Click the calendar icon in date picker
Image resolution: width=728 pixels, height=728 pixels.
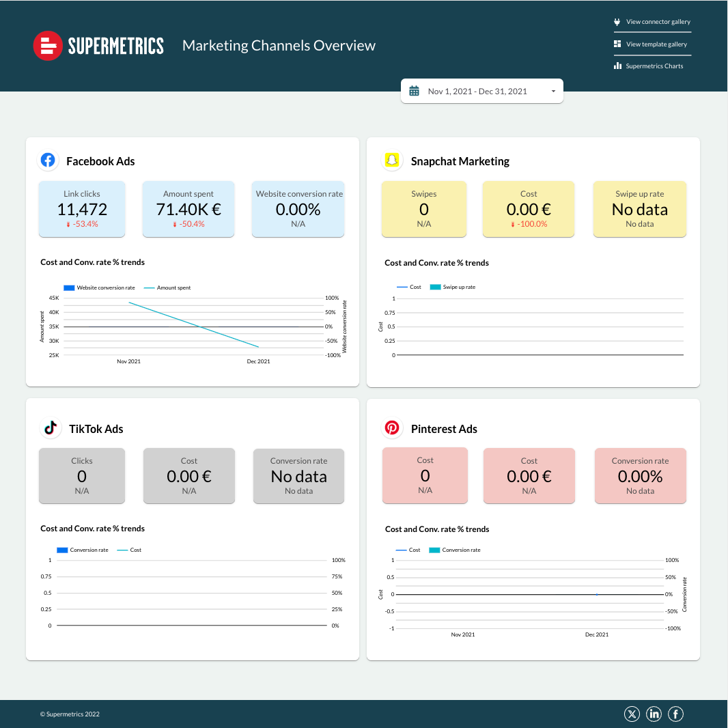point(414,91)
